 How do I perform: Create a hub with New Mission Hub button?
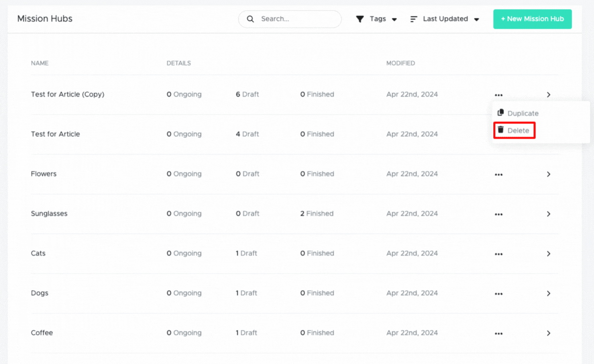533,19
